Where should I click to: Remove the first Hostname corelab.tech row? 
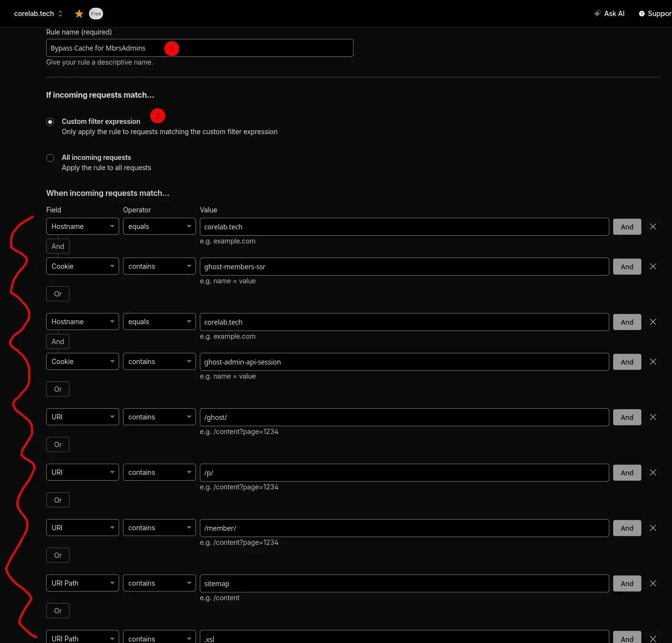click(653, 226)
